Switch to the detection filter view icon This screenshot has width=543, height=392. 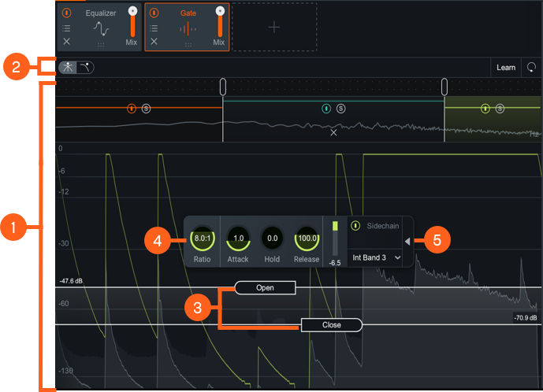click(85, 67)
